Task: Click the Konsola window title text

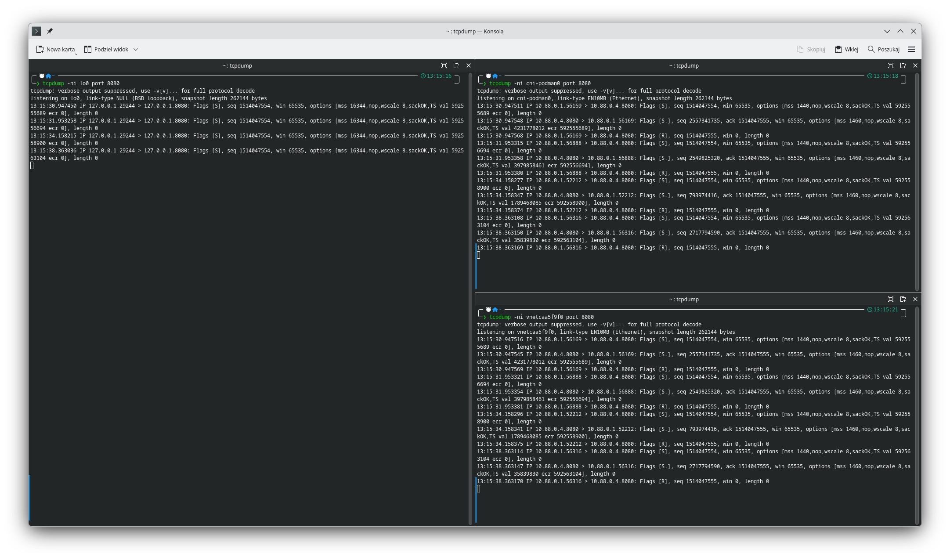Action: (x=475, y=31)
